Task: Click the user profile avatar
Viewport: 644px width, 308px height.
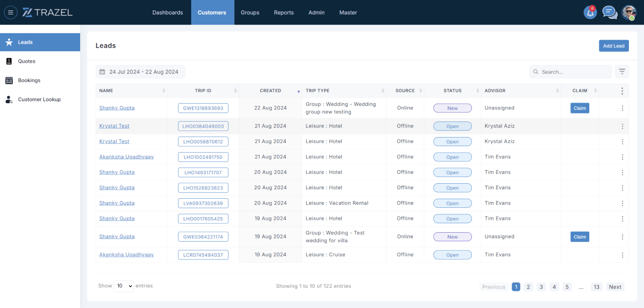Action: coord(629,13)
